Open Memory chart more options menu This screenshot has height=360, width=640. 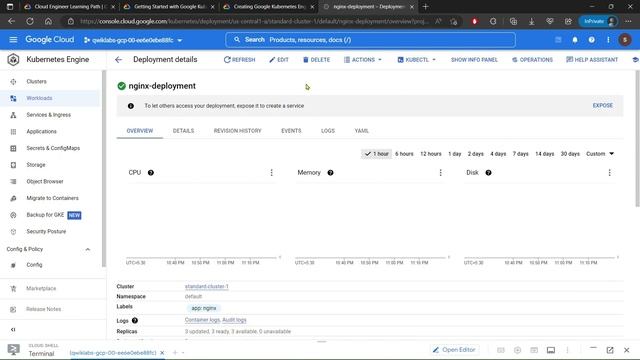point(440,173)
